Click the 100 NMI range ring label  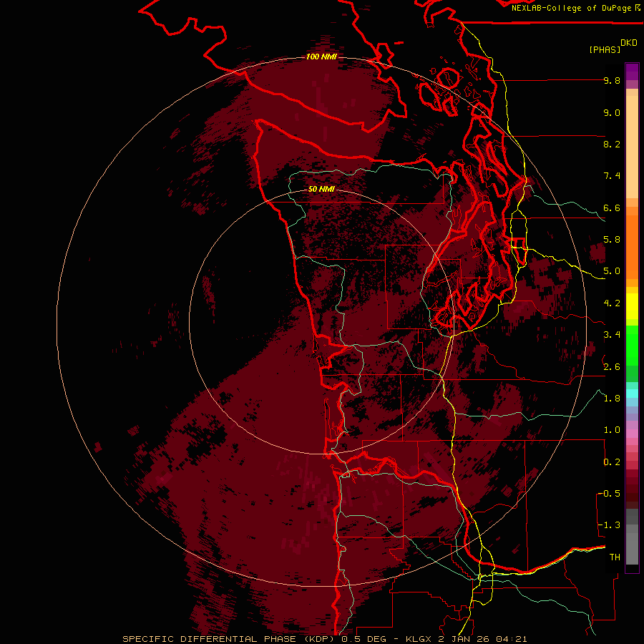[321, 57]
